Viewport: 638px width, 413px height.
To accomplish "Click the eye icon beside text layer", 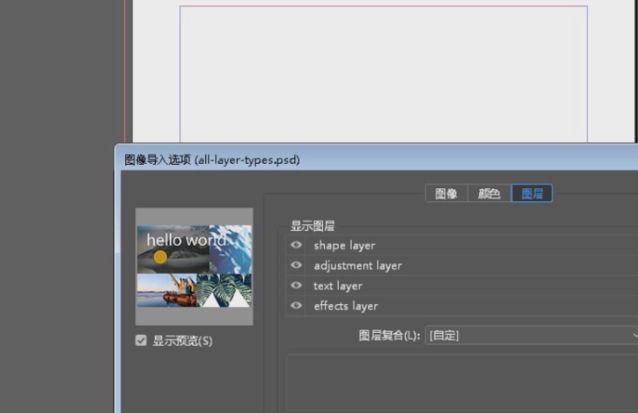I will 296,286.
